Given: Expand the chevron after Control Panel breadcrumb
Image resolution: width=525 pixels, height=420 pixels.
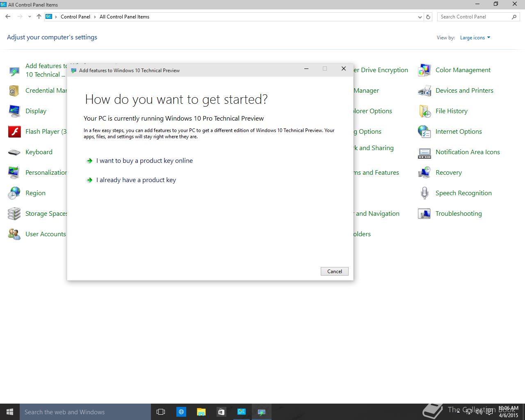Looking at the screenshot, I should tap(95, 17).
